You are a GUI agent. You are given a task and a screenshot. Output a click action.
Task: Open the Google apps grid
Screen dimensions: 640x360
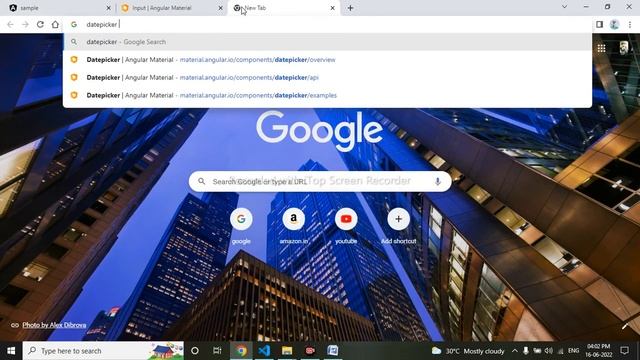(601, 48)
